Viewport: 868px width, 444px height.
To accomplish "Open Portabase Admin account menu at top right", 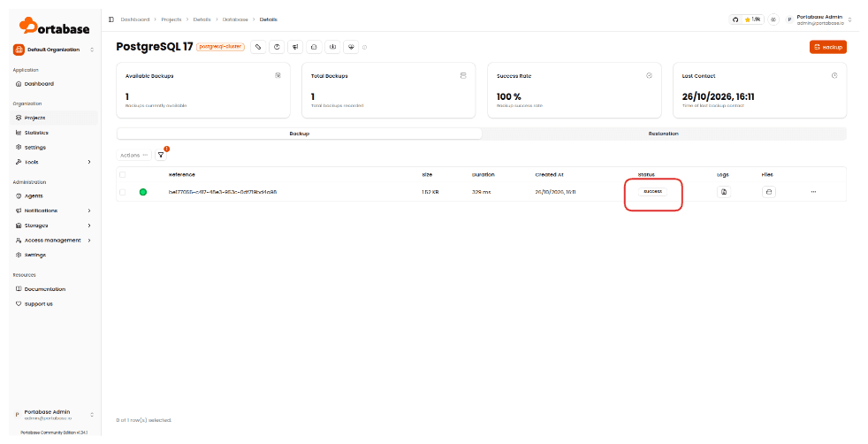I will [819, 20].
